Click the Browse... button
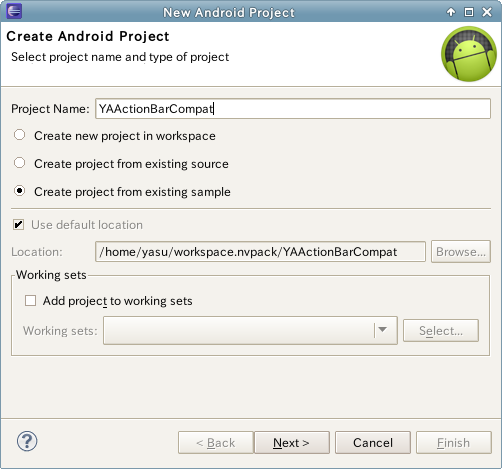This screenshot has height=469, width=502. tap(461, 252)
